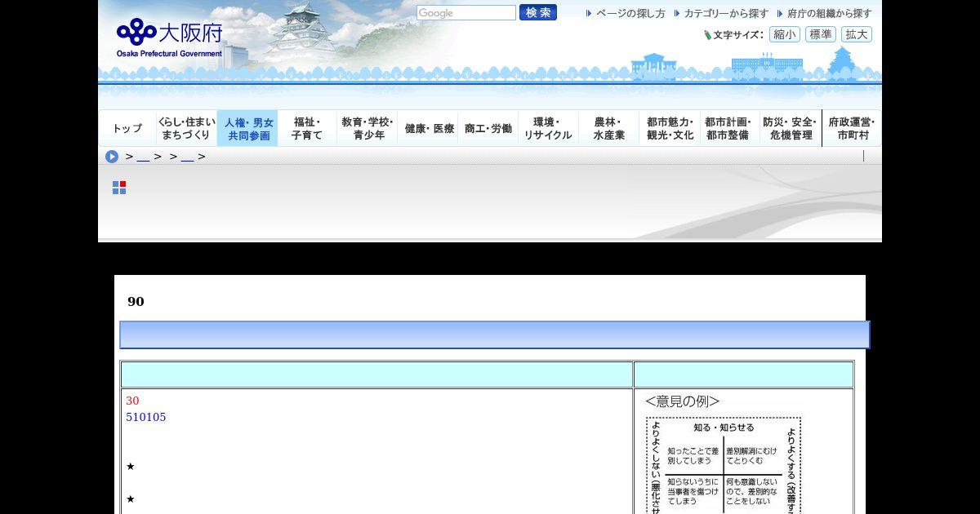Open the 都市魅力・観光・文化 tab

pos(670,128)
